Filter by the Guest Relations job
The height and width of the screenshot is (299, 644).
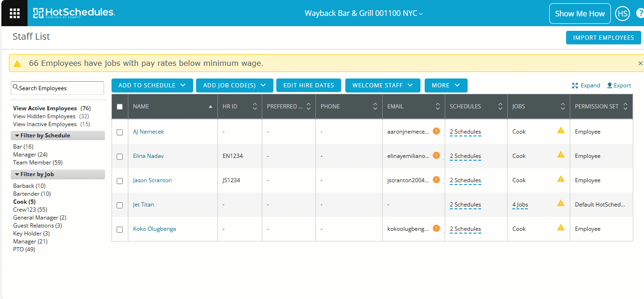coord(37,226)
